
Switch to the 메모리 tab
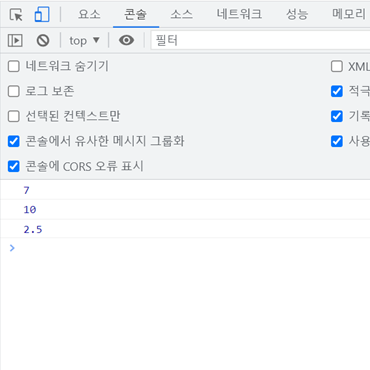349,14
